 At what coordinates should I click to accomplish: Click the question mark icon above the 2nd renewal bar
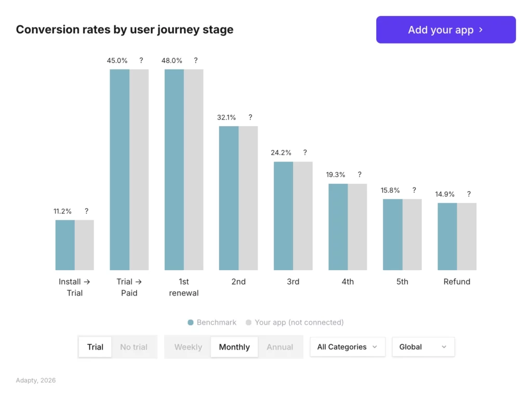[x=250, y=117]
